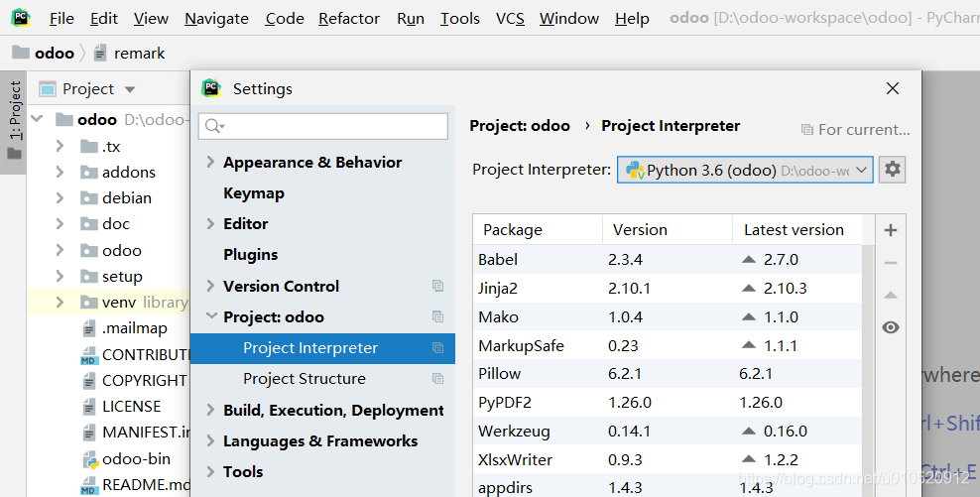
Task: Click the interpreter gear settings button
Action: 892,170
